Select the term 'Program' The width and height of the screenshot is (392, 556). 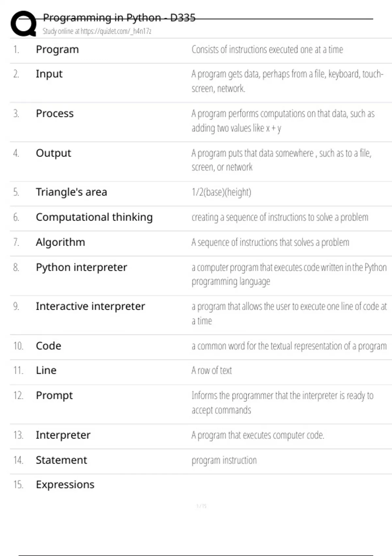(57, 50)
